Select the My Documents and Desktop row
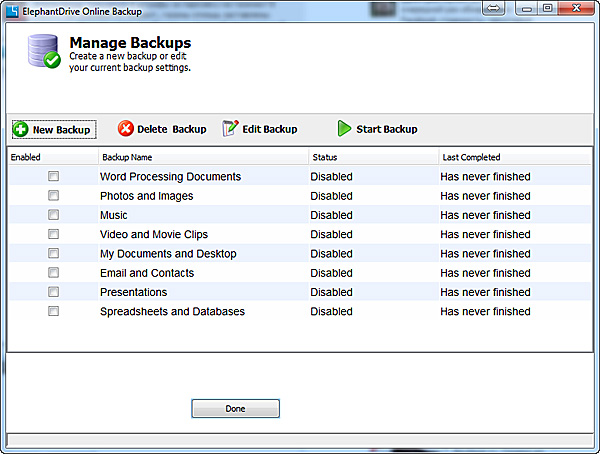600x454 pixels. point(168,254)
